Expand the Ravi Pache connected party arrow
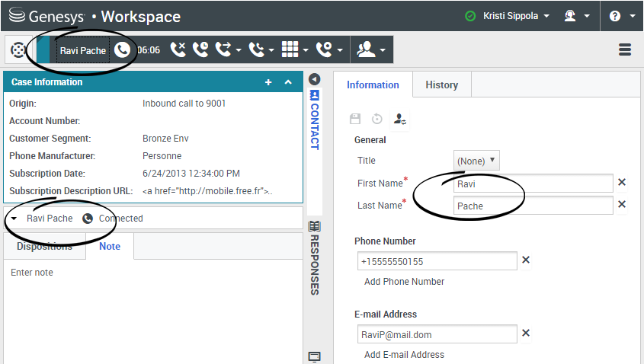Image resolution: width=644 pixels, height=364 pixels. (14, 219)
